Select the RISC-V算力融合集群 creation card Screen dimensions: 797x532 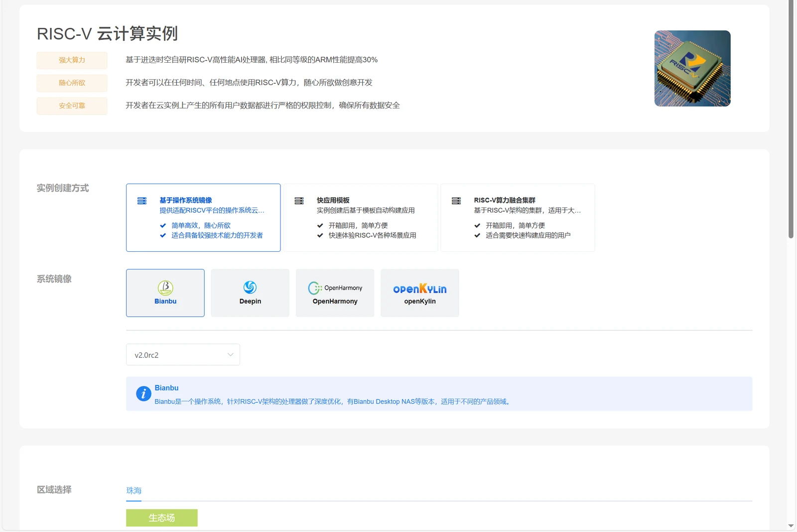pyautogui.click(x=518, y=217)
